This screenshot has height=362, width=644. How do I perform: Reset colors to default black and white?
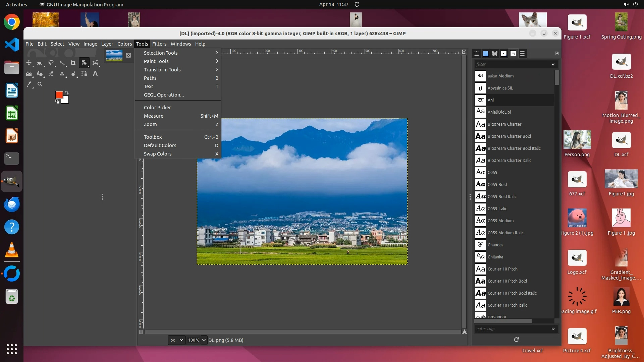click(x=57, y=102)
